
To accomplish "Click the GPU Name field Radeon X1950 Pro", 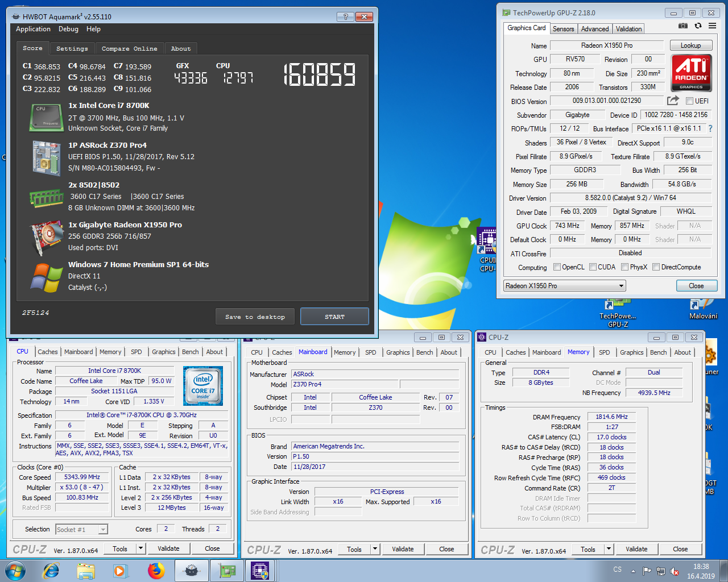I will point(607,45).
